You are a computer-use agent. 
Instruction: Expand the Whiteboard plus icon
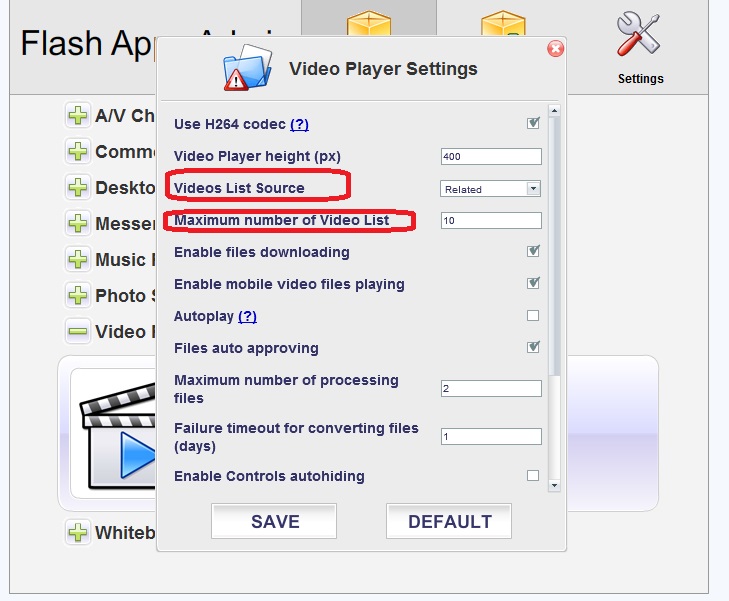tap(77, 532)
